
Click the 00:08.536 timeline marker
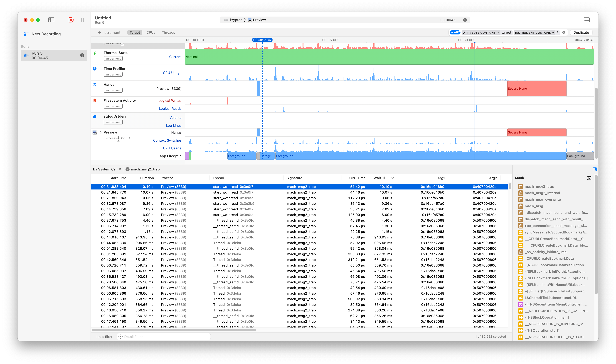(x=262, y=40)
